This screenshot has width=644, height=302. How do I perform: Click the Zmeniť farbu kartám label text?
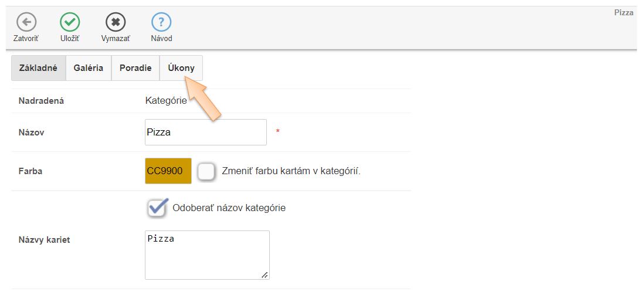point(291,171)
